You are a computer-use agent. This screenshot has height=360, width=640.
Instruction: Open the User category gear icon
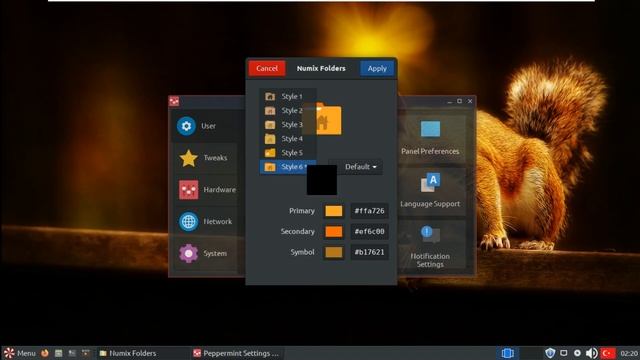(186, 126)
